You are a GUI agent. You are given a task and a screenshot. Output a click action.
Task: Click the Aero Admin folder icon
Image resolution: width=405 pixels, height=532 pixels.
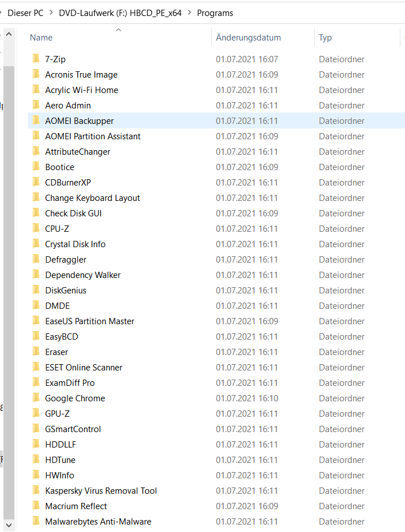pyautogui.click(x=36, y=105)
